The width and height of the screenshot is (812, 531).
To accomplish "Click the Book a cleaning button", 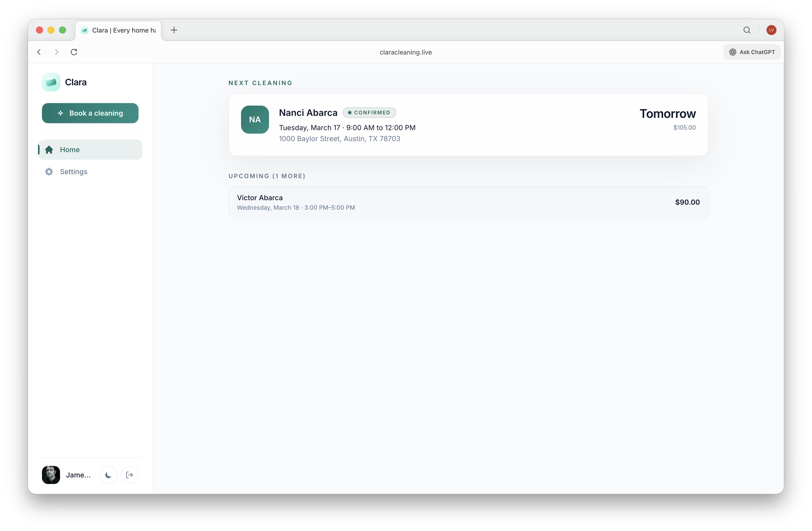I will click(90, 113).
